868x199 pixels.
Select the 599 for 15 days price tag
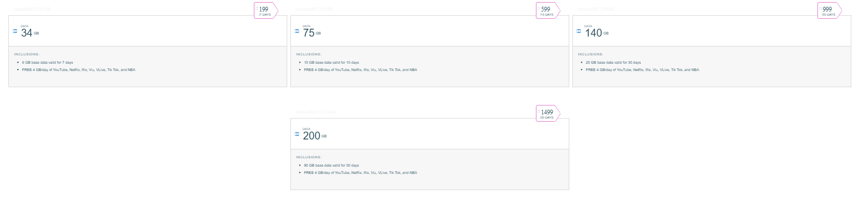coord(548,10)
